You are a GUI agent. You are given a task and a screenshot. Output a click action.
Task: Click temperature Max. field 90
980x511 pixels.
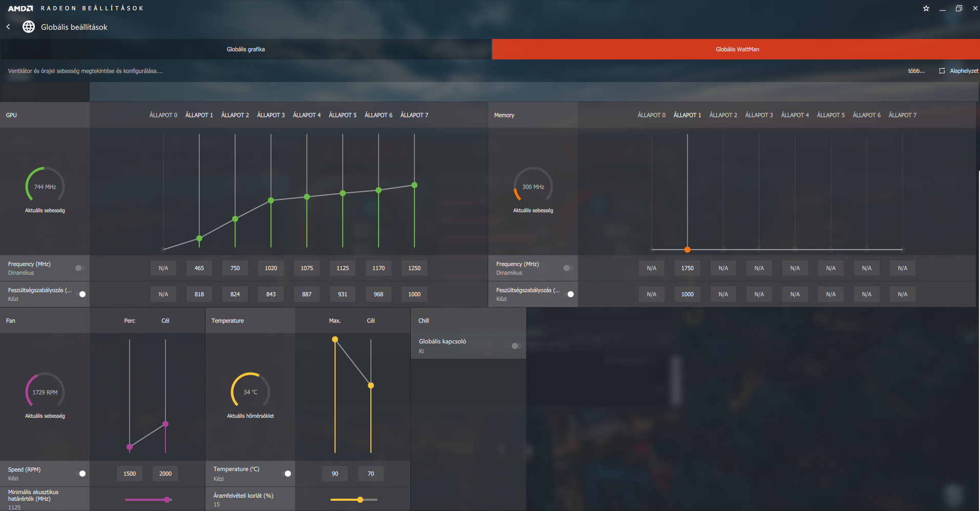click(x=335, y=474)
